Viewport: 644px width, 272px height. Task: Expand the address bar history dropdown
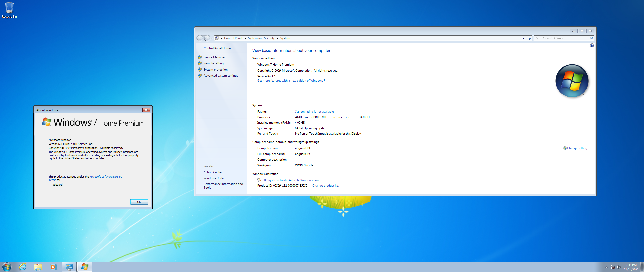pyautogui.click(x=523, y=38)
